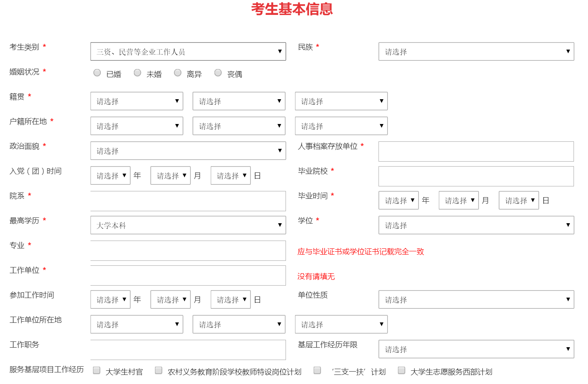588x384 pixels.
Task: Open the second 籍贯 dropdown
Action: [x=239, y=101]
